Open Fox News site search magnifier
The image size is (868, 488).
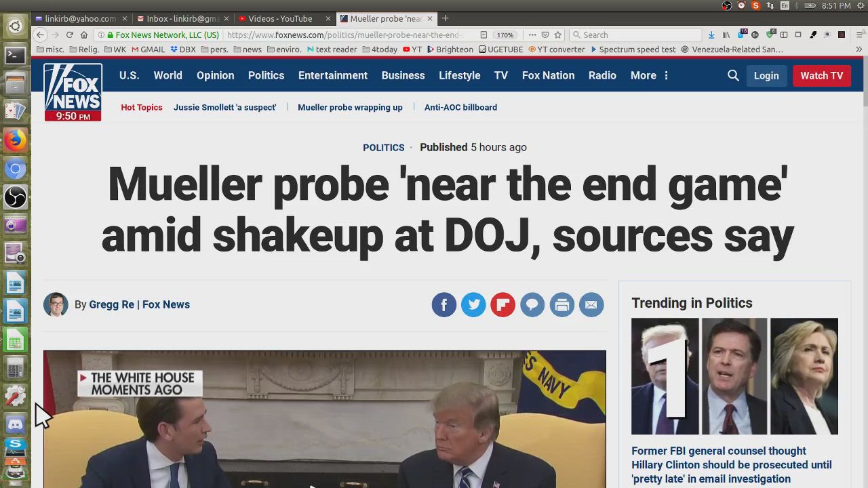[x=733, y=76]
